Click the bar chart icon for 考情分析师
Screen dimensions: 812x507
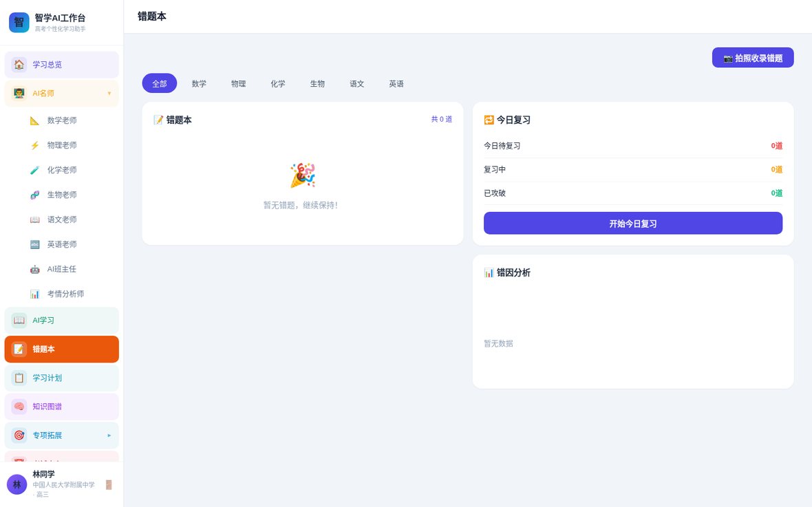pos(34,294)
